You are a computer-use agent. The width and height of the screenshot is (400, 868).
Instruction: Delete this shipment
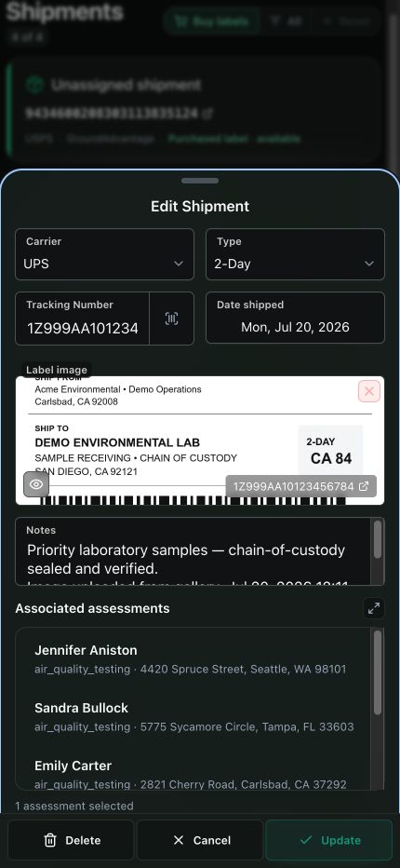coord(71,840)
